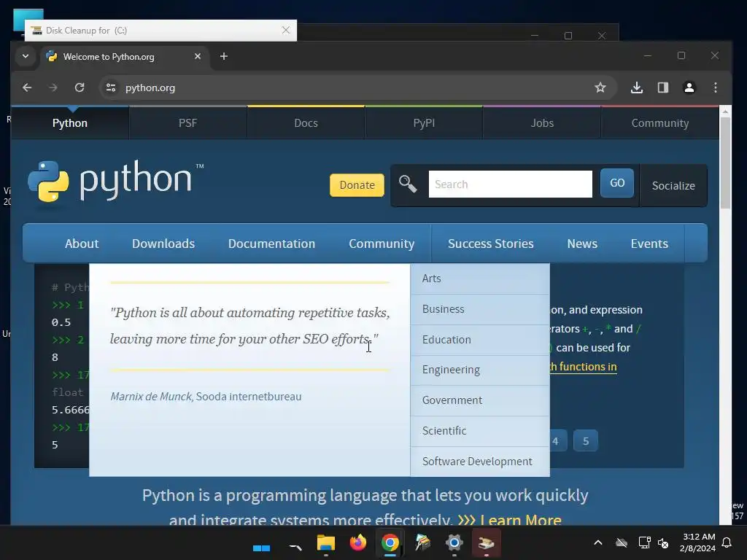The image size is (747, 560).
Task: Click the magnifying glass search icon
Action: 408,184
